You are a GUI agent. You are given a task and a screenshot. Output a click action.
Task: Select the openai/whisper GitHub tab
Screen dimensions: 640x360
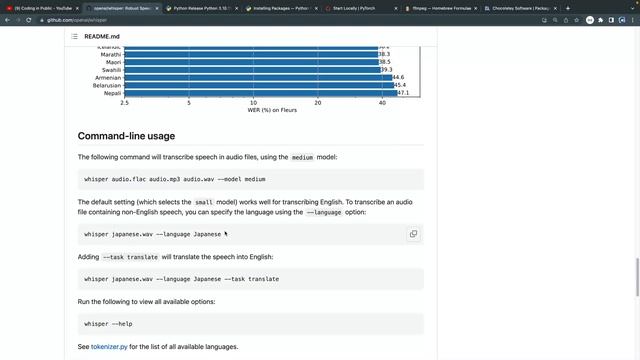pyautogui.click(x=122, y=8)
